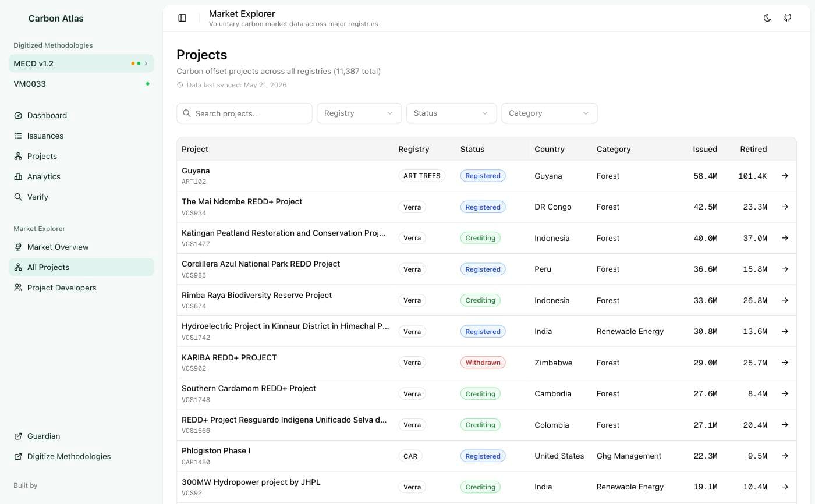This screenshot has width=815, height=504.
Task: Open Market Overview page
Action: (x=81, y=247)
